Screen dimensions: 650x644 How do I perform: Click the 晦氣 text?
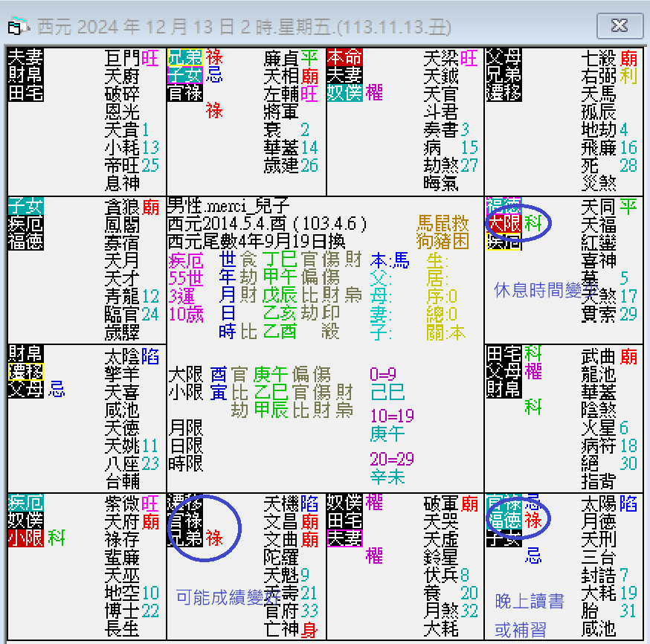coord(441,183)
